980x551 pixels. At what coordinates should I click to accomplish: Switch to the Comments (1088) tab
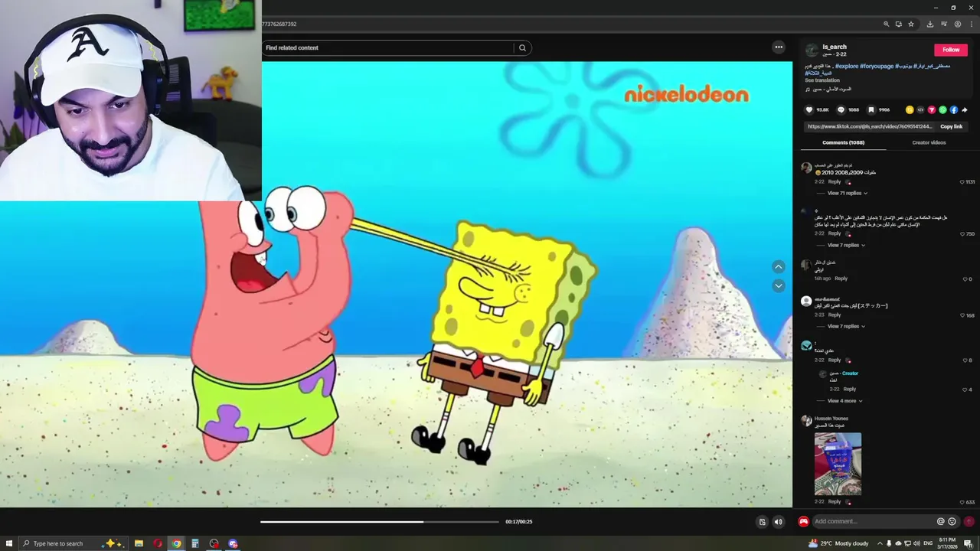pos(843,142)
